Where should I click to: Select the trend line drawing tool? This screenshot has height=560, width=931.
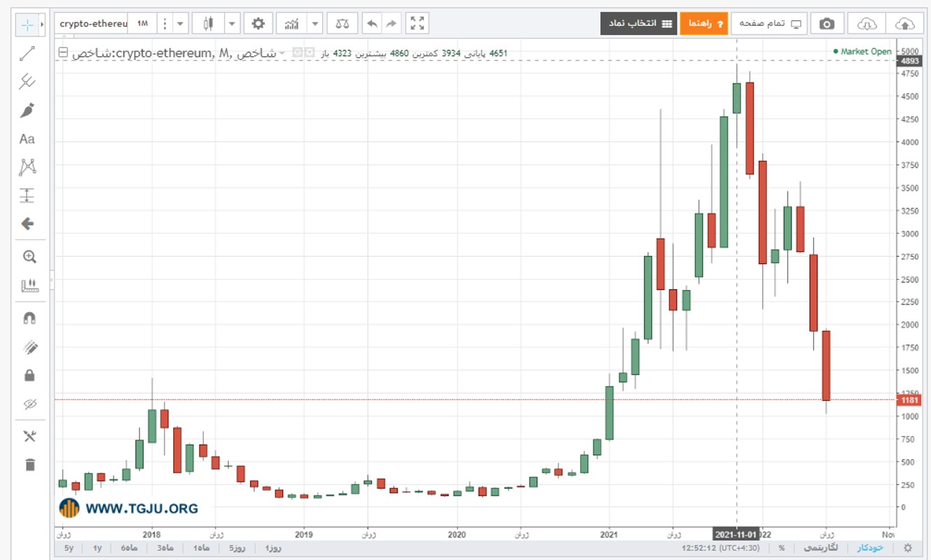pos(27,53)
